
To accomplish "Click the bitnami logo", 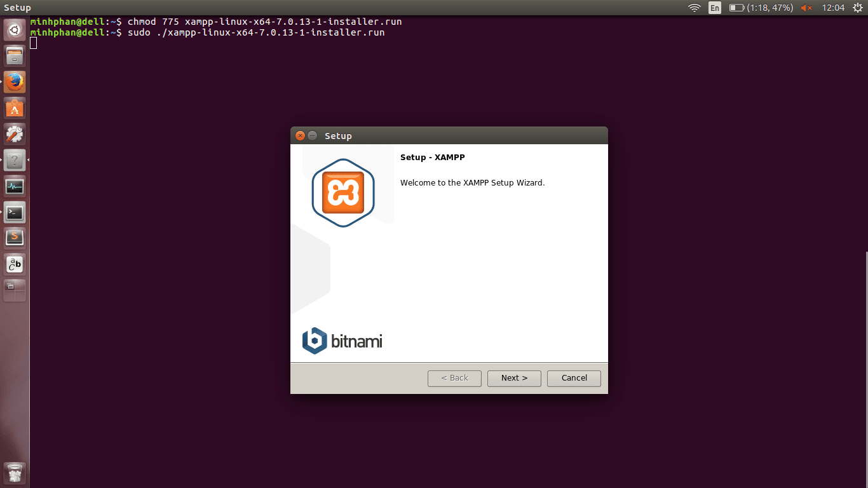I will tap(342, 341).
